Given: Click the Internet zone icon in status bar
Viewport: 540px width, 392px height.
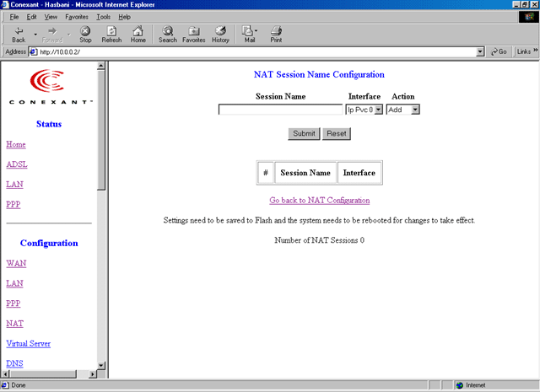Looking at the screenshot, I should 459,385.
